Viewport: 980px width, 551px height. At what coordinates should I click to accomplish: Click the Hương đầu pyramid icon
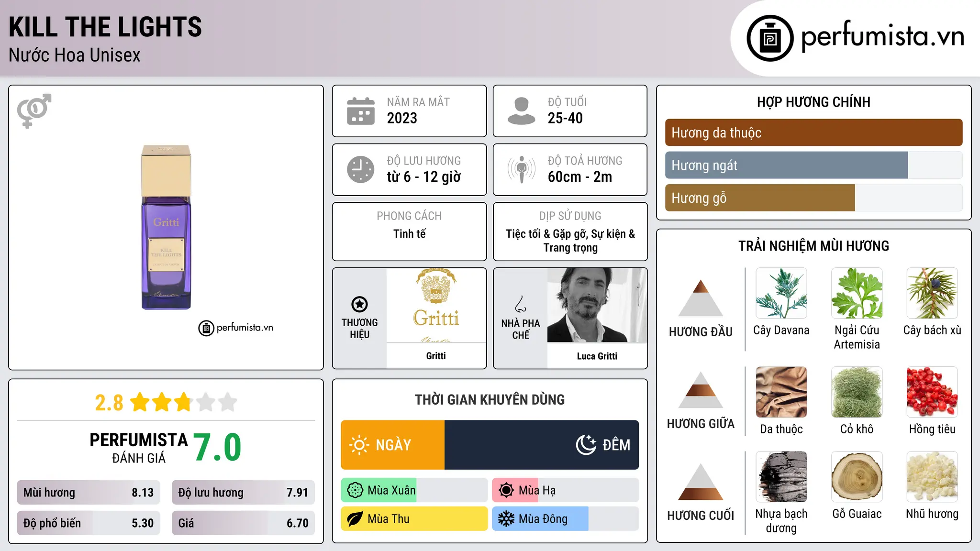tap(701, 298)
